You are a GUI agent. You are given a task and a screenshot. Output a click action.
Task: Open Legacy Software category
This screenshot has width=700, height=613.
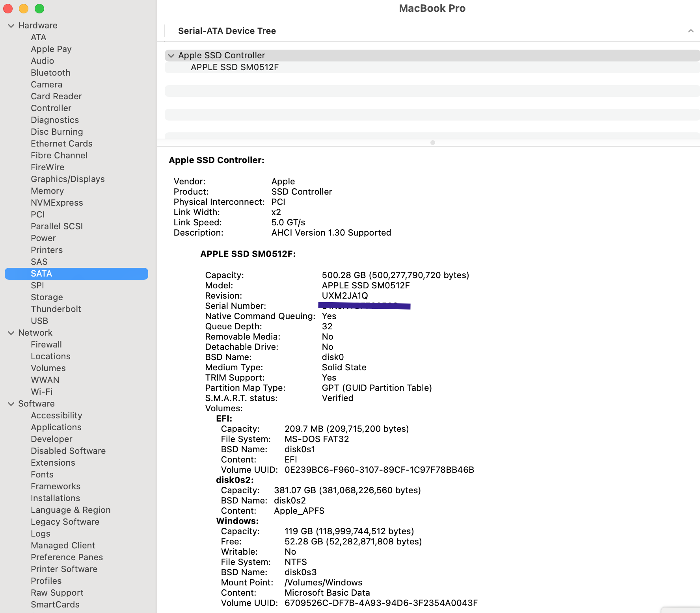65,522
